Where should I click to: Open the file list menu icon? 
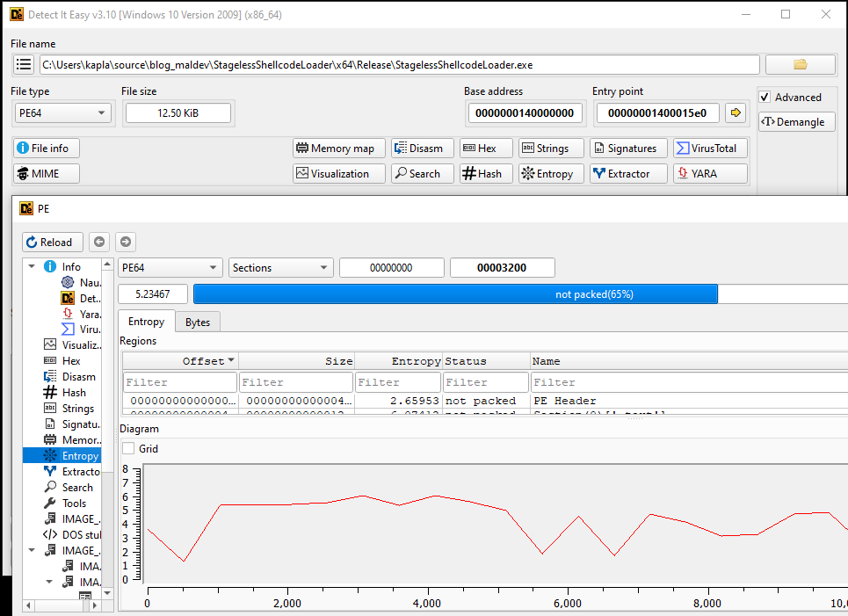(x=24, y=65)
